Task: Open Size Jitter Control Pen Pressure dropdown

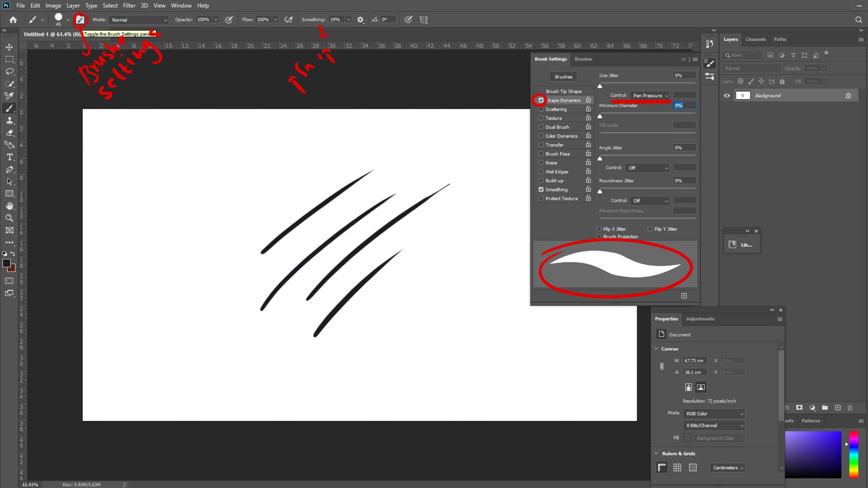Action: click(650, 96)
